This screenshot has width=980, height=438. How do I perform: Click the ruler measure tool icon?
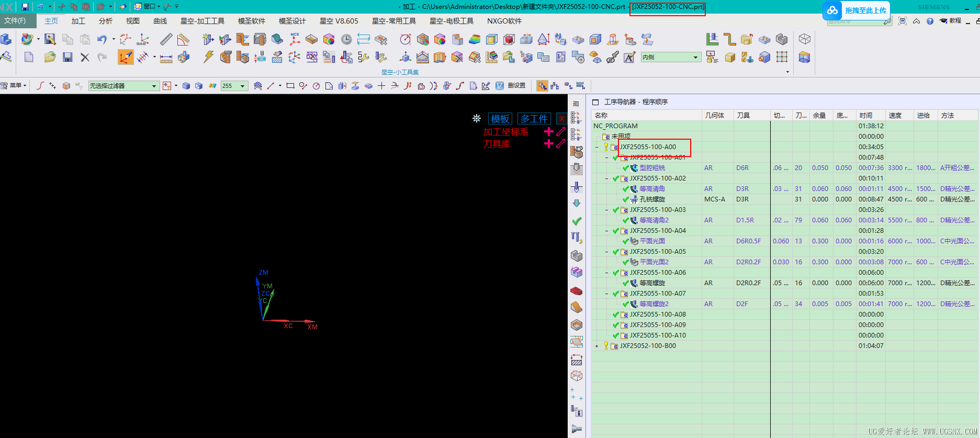[166, 39]
